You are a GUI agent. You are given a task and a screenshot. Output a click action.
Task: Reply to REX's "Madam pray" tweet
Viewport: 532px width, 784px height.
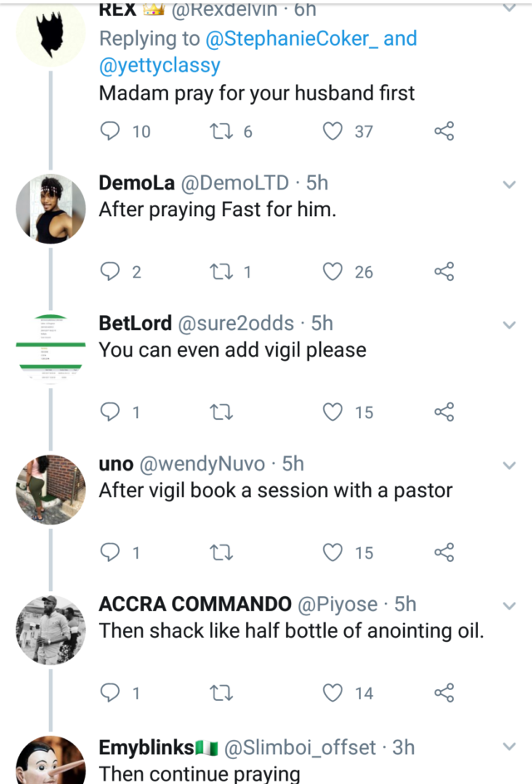[x=111, y=131]
